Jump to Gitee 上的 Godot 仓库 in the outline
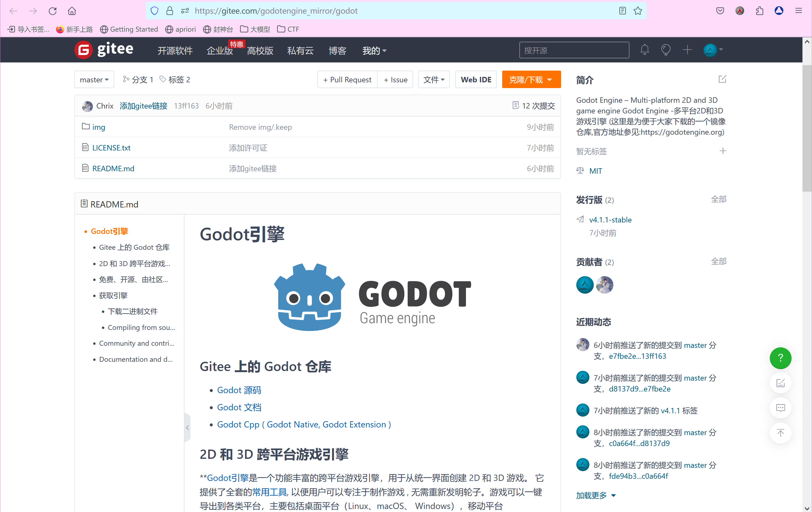812x512 pixels. 134,247
